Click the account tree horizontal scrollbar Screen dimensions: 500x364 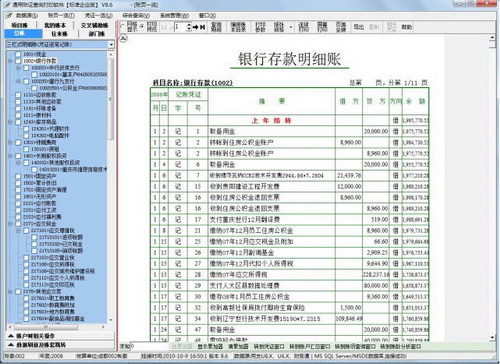(x=57, y=327)
